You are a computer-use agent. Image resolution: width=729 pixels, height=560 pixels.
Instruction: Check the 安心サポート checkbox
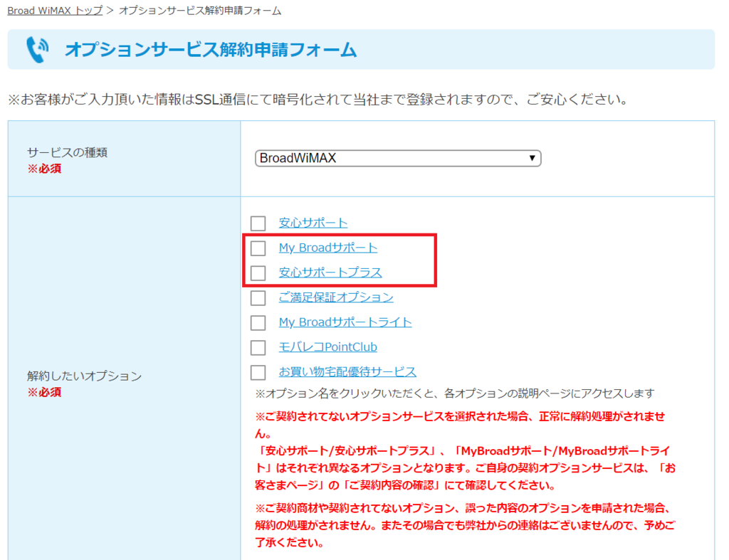[x=258, y=223]
